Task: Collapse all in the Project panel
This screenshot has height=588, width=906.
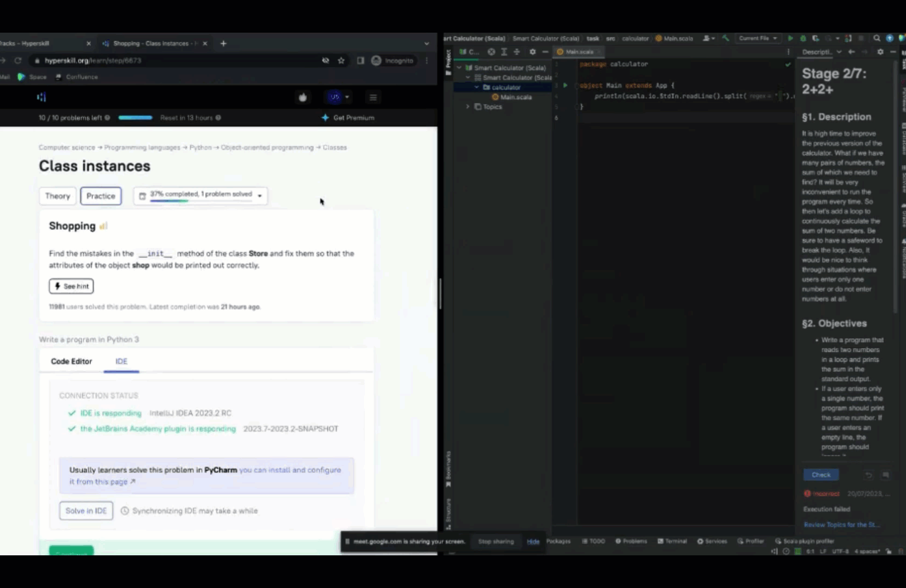Action: (516, 52)
